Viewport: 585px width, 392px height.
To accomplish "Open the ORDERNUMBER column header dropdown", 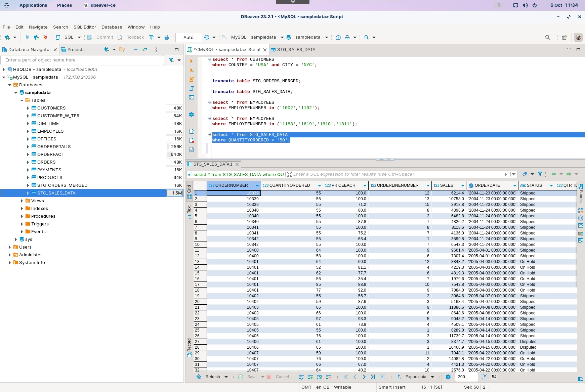I will (257, 185).
